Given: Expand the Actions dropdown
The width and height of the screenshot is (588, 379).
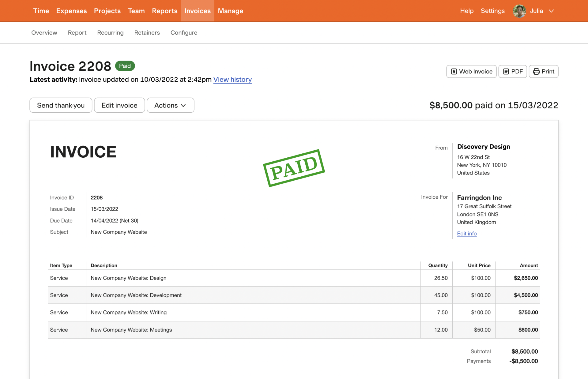Looking at the screenshot, I should (x=170, y=105).
